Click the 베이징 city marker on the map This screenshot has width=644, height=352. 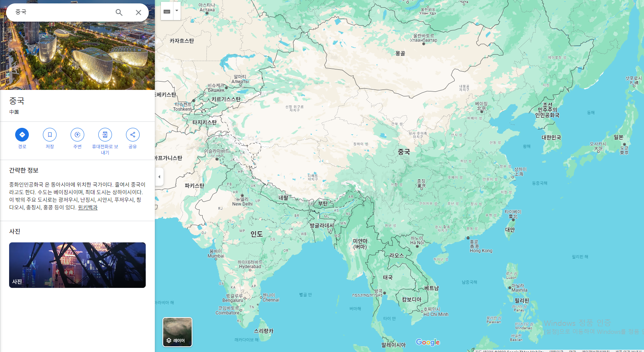point(482,112)
